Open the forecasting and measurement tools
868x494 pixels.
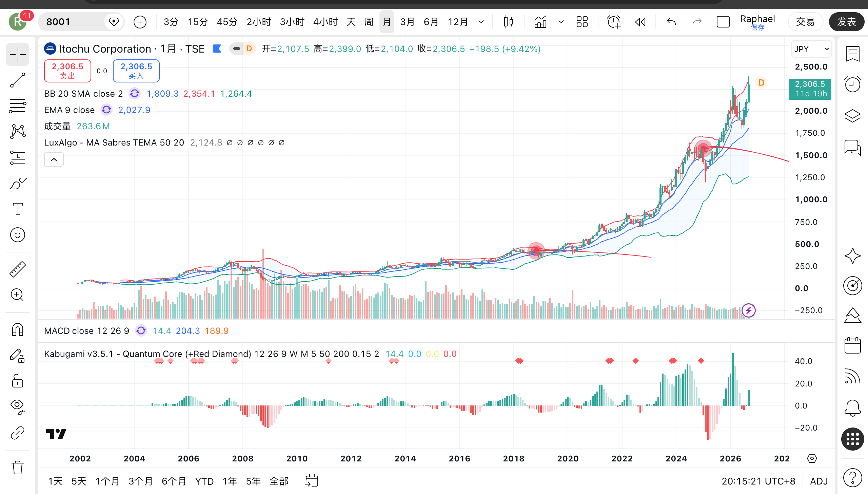18,158
